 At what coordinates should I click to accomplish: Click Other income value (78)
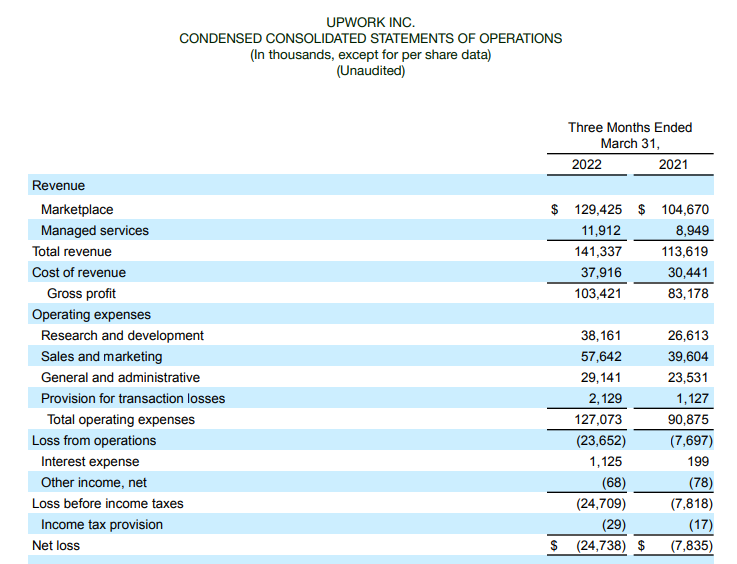(x=701, y=483)
